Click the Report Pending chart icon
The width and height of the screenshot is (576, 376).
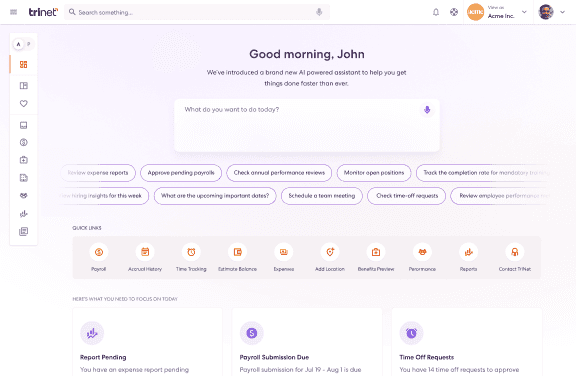tap(92, 333)
